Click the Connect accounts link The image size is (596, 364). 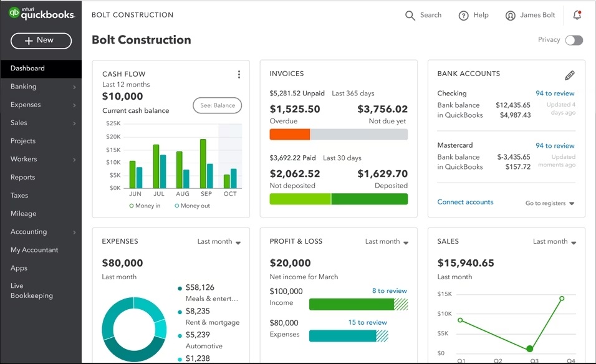click(465, 203)
